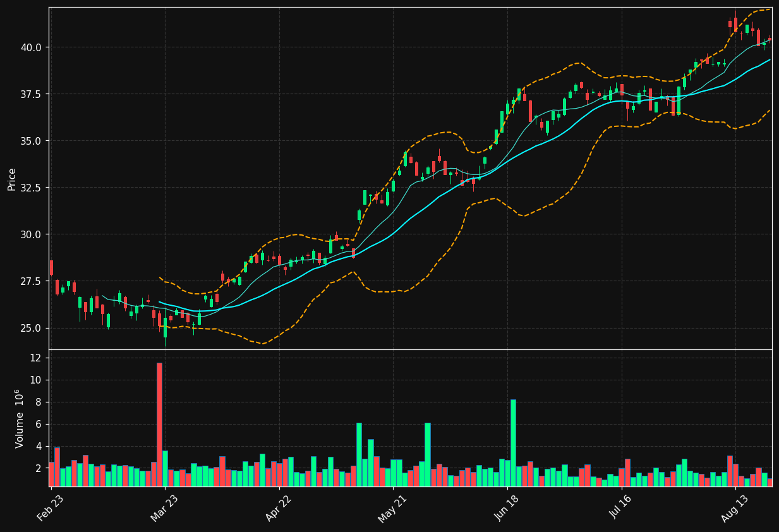Click the Mar 23 date label

164,507
